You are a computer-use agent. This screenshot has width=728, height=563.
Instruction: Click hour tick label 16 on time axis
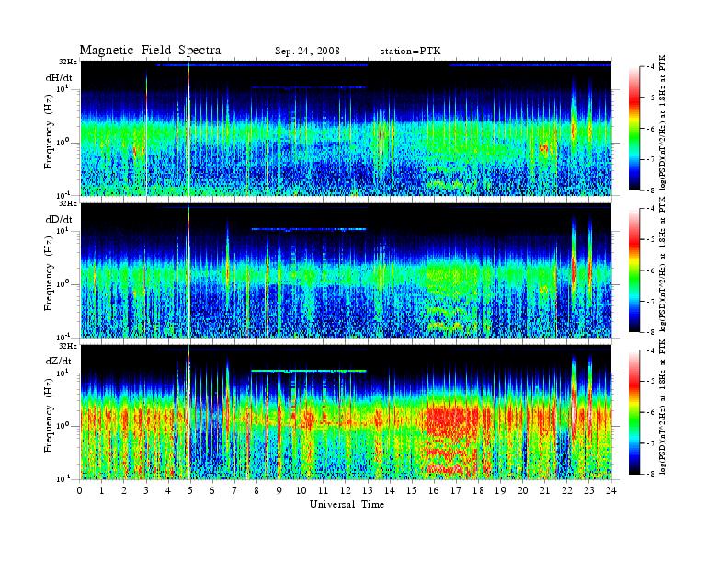tap(434, 490)
